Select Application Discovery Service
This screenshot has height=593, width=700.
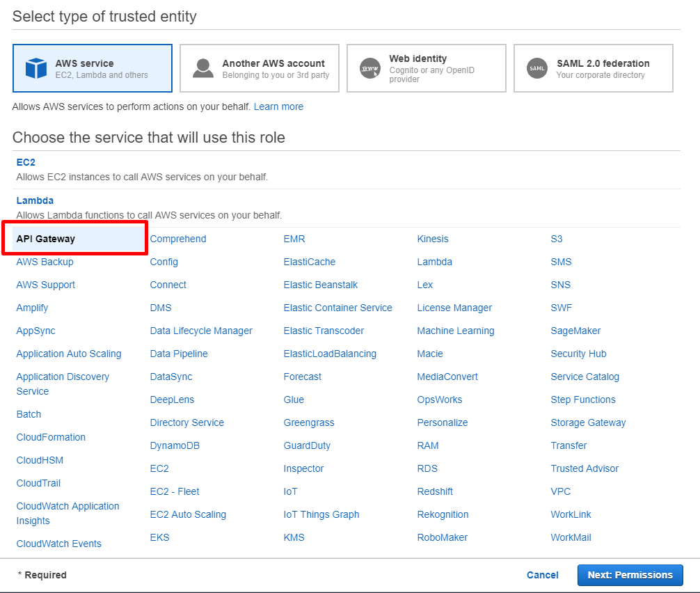coord(63,384)
